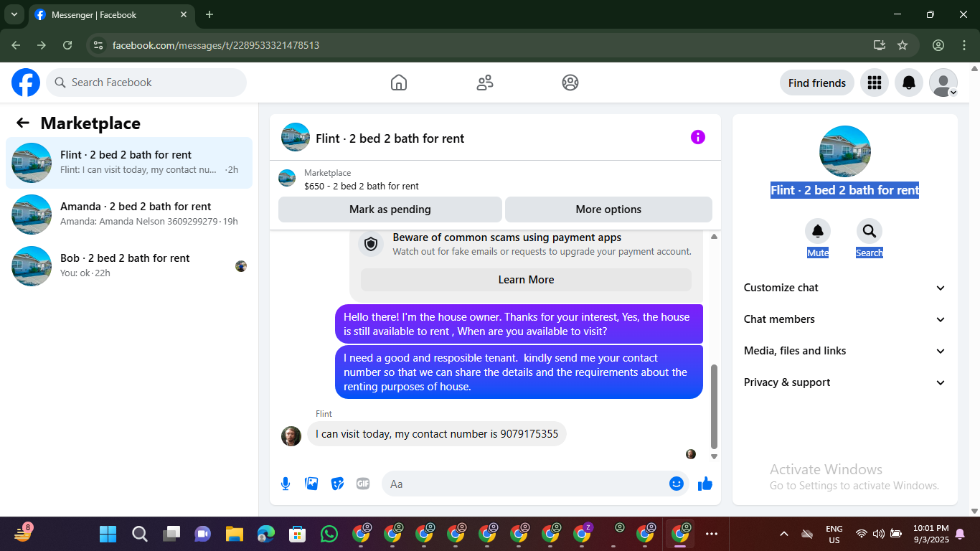Click Flint's message with contact number 9079175355

pyautogui.click(x=437, y=434)
